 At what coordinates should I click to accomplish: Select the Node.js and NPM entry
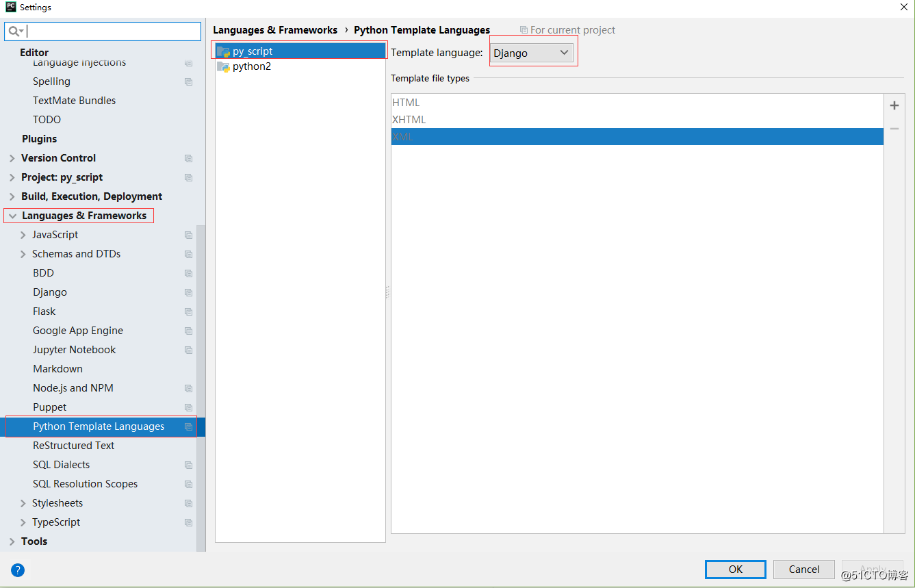click(x=73, y=388)
